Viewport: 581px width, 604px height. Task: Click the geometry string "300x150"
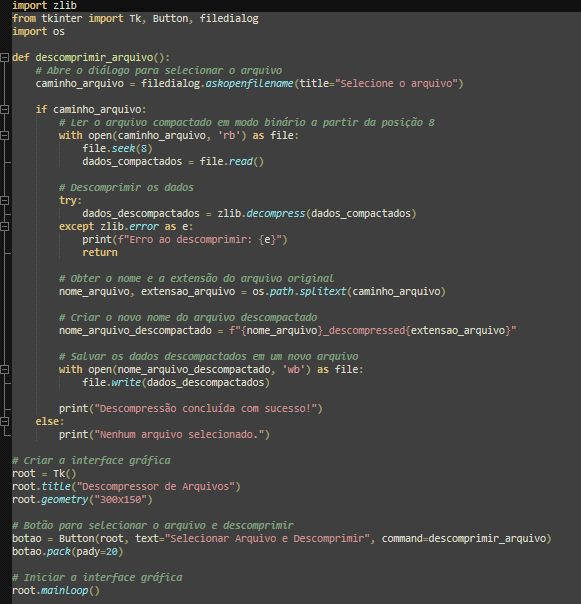pyautogui.click(x=121, y=500)
